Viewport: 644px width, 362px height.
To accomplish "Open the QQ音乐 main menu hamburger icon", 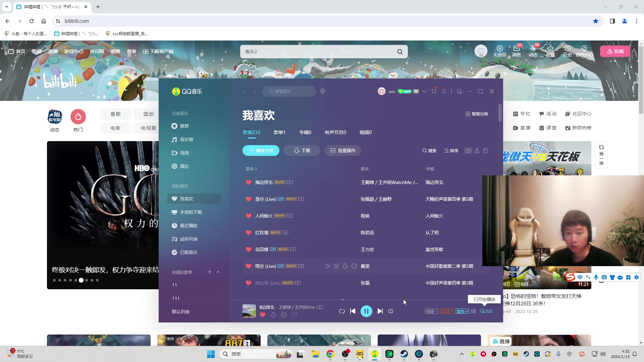I will coord(444,91).
